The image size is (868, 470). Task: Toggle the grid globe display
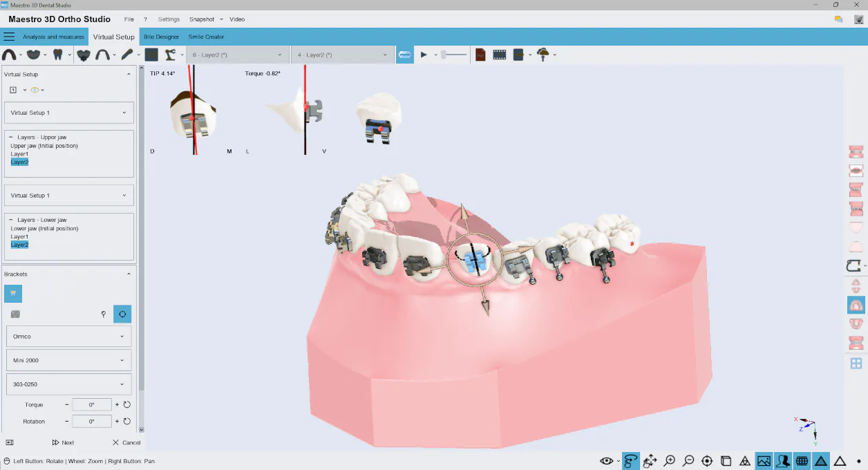pyautogui.click(x=802, y=461)
